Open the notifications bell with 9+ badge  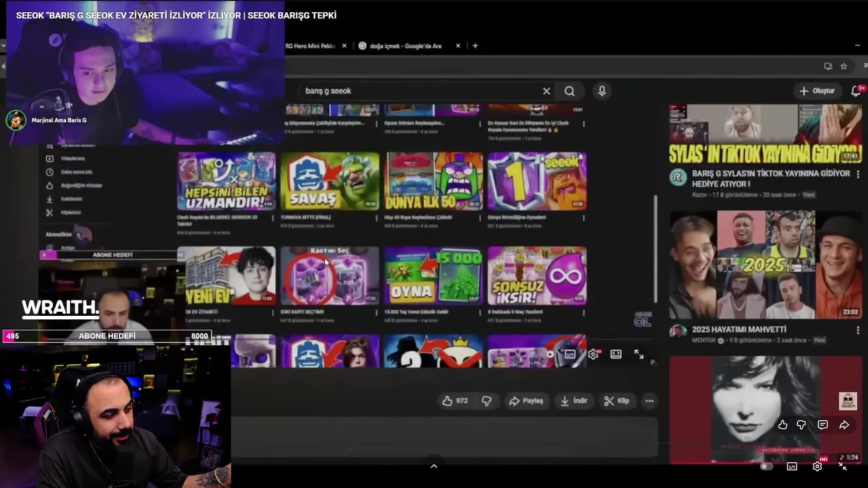pos(856,91)
